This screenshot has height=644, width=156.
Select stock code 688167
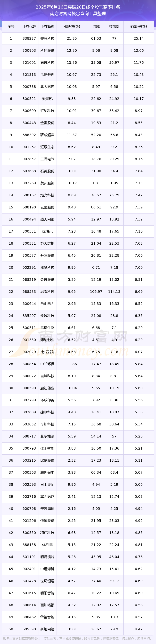[29, 195]
